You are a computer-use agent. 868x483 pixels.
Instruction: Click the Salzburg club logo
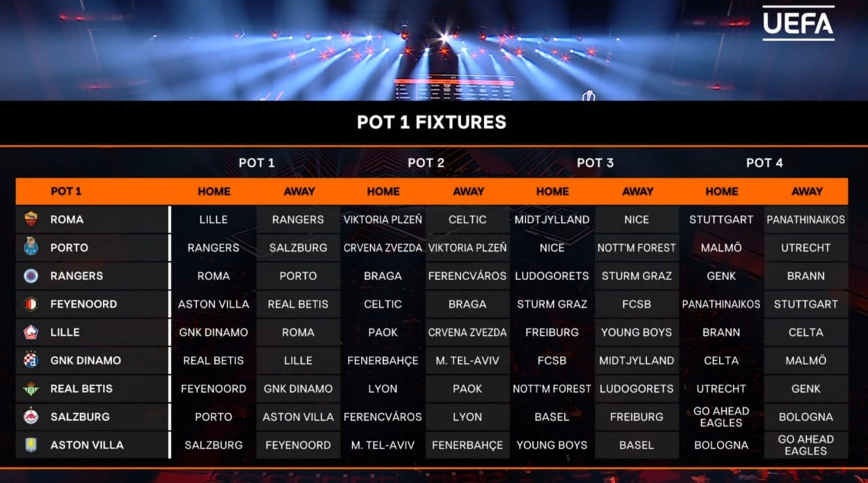coord(31,417)
